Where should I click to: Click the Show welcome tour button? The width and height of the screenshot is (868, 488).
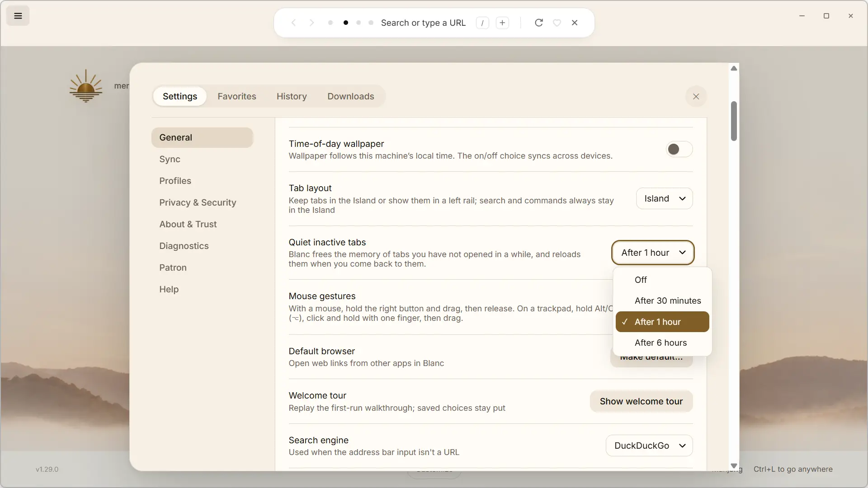(x=641, y=401)
